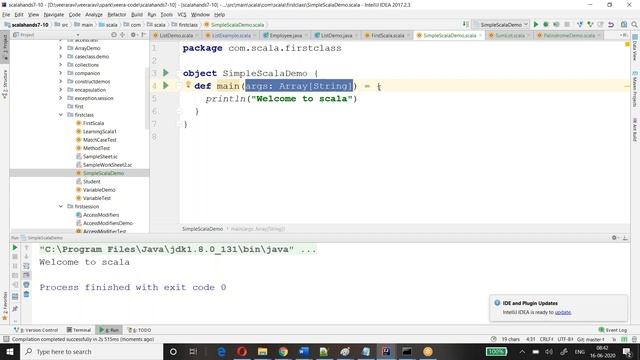640x360 pixels.
Task: Toggle the Event Log tool window
Action: 612,330
